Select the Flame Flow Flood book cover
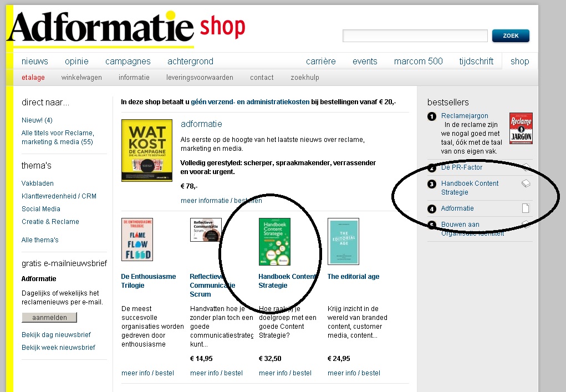 137,240
